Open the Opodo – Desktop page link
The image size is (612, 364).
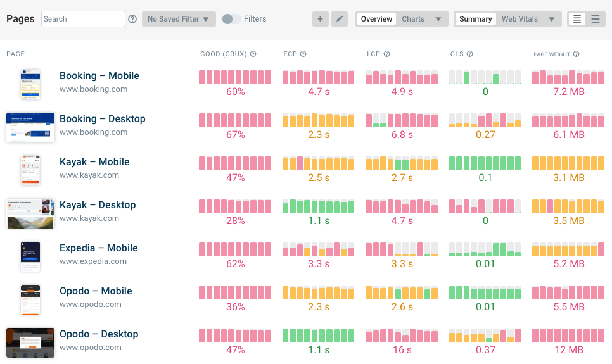(99, 334)
